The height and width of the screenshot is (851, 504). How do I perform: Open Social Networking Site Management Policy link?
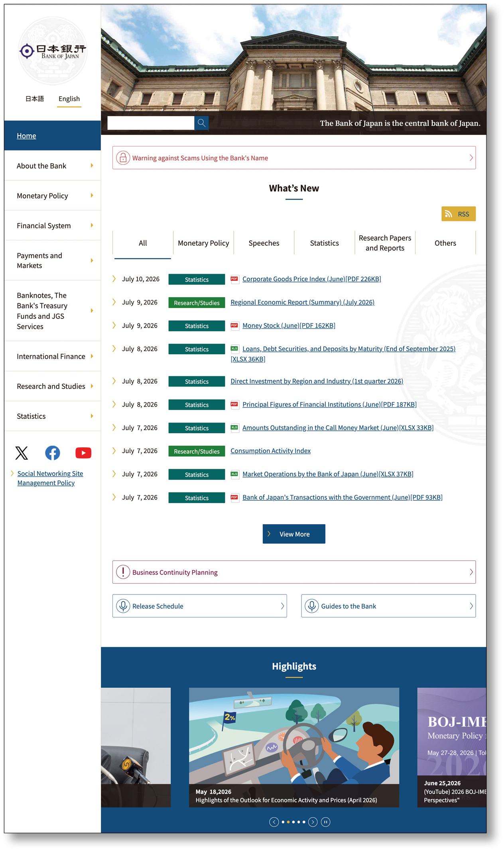(50, 478)
